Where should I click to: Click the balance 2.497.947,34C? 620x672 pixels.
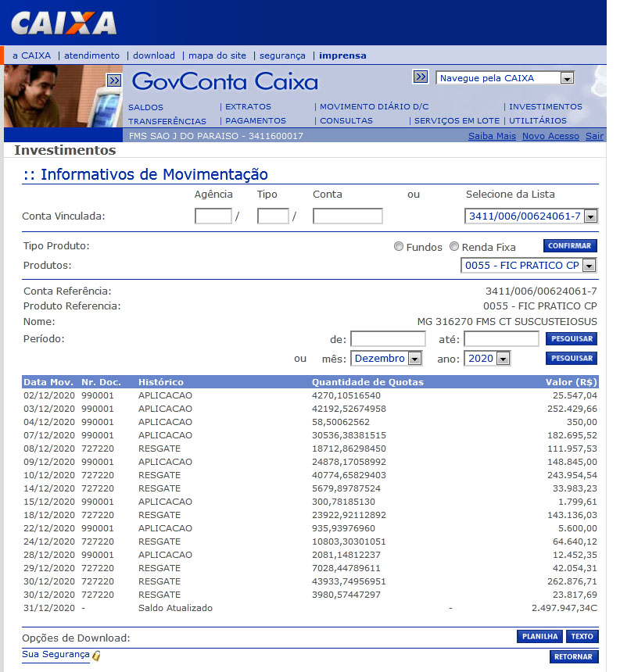[564, 608]
